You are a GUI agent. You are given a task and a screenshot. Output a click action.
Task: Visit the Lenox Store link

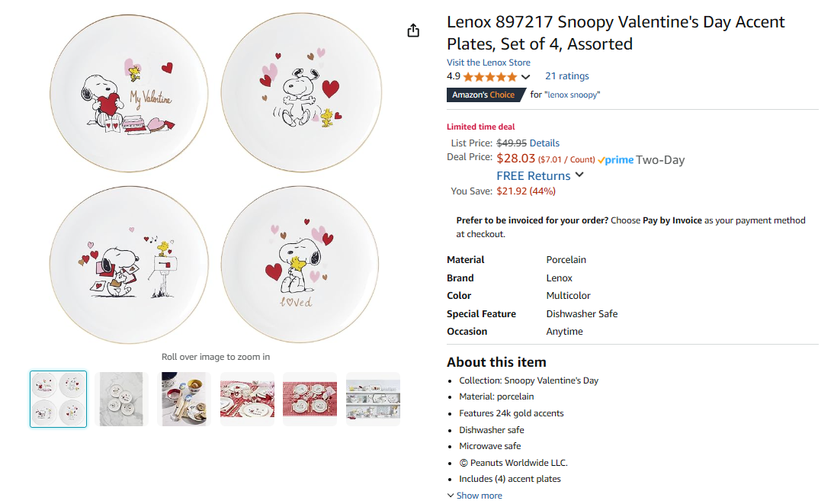(x=489, y=63)
